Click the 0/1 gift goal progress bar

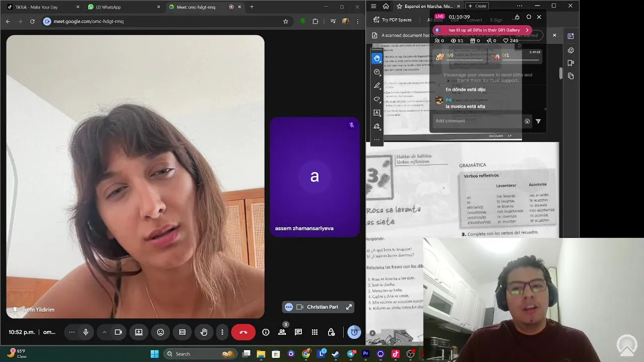click(521, 60)
